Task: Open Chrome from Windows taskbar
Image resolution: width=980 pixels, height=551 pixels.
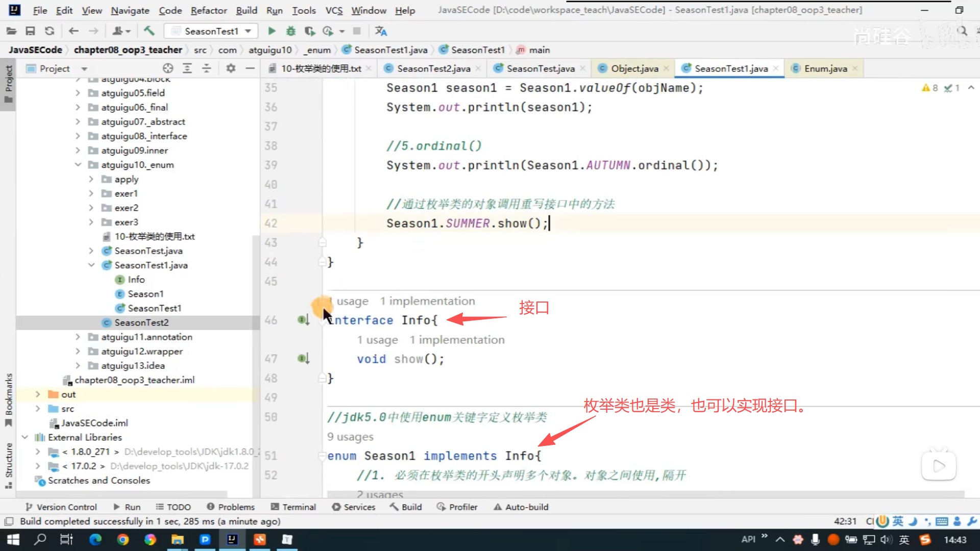Action: click(x=122, y=539)
